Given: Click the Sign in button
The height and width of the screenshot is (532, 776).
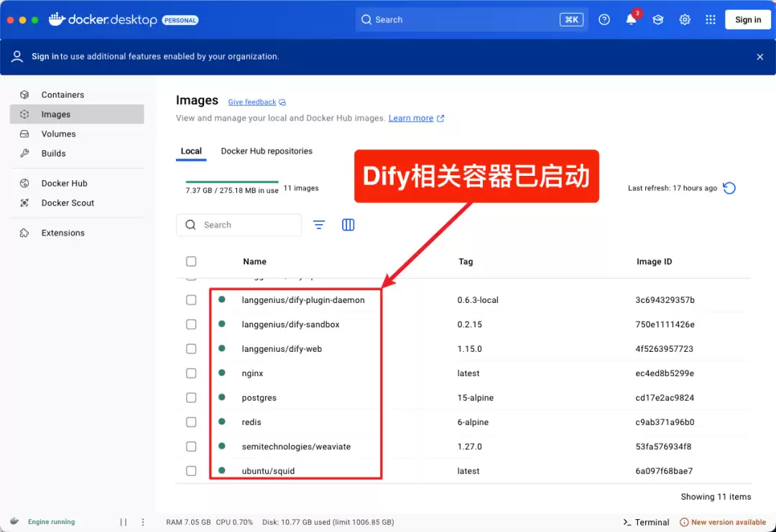Looking at the screenshot, I should pyautogui.click(x=748, y=20).
